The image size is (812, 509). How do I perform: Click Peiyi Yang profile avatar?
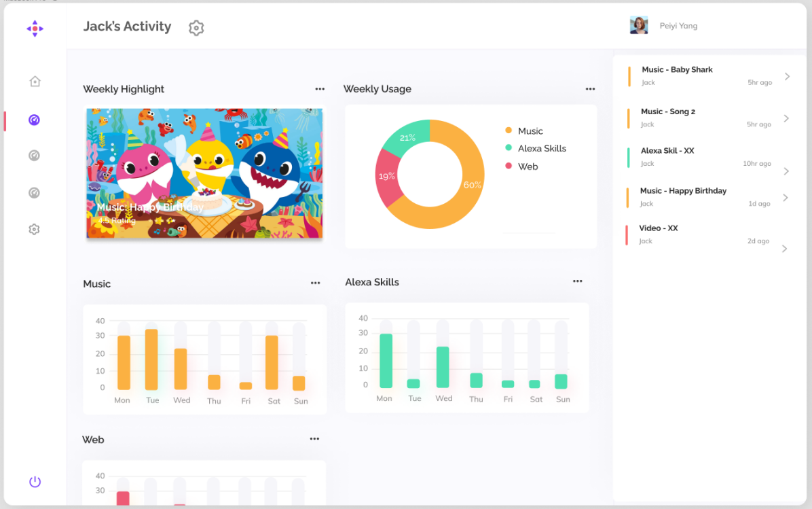click(x=638, y=25)
